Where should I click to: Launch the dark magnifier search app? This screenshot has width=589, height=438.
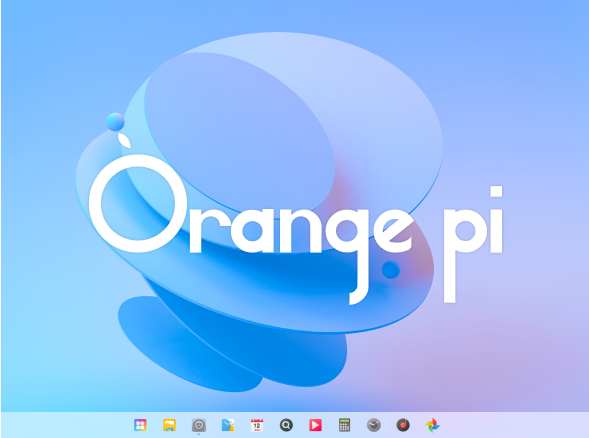click(x=286, y=425)
